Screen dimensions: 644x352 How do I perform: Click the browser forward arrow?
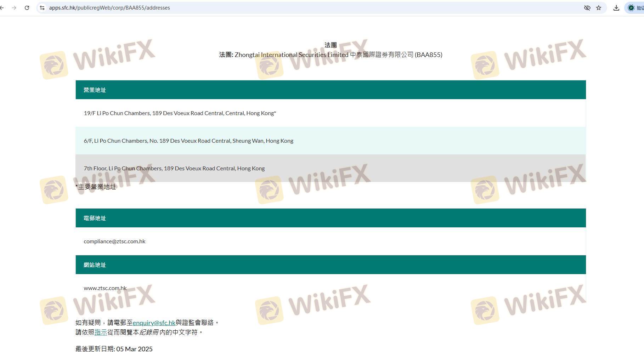click(14, 8)
